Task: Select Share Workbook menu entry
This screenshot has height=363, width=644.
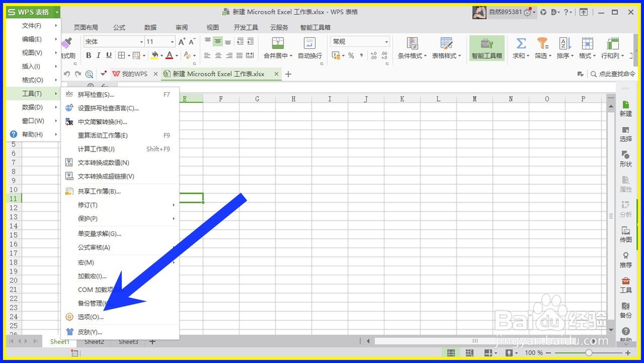Action: click(120, 191)
